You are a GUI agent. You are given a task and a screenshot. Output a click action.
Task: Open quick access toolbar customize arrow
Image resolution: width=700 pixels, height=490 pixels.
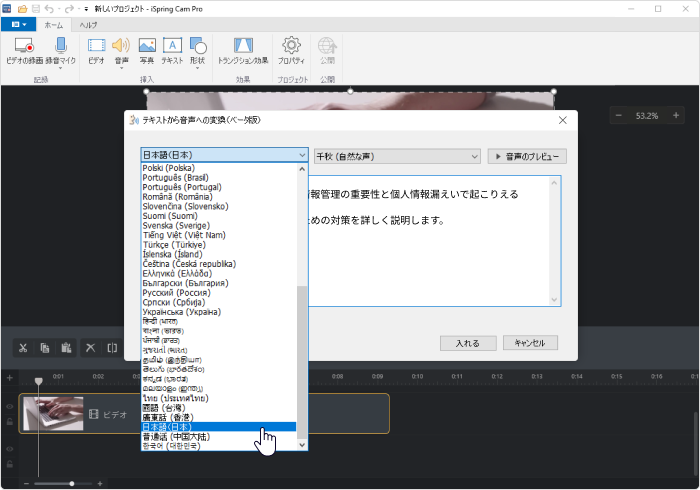[86, 8]
